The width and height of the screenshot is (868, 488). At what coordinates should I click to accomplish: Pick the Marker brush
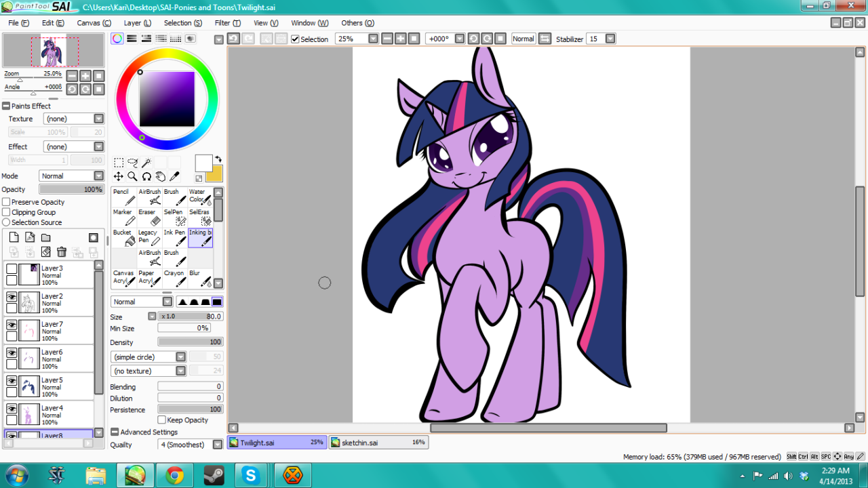pyautogui.click(x=124, y=218)
